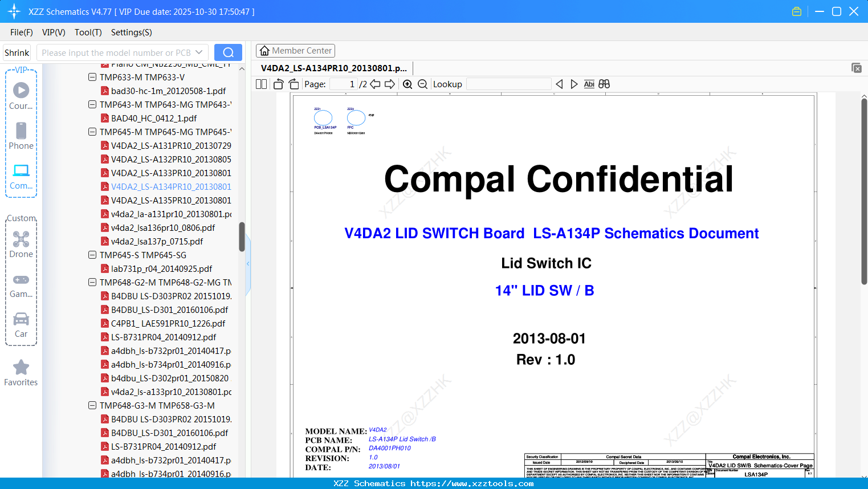Click the file tree scrollbar thumb
Screen dimensions: 868x489
(242, 237)
